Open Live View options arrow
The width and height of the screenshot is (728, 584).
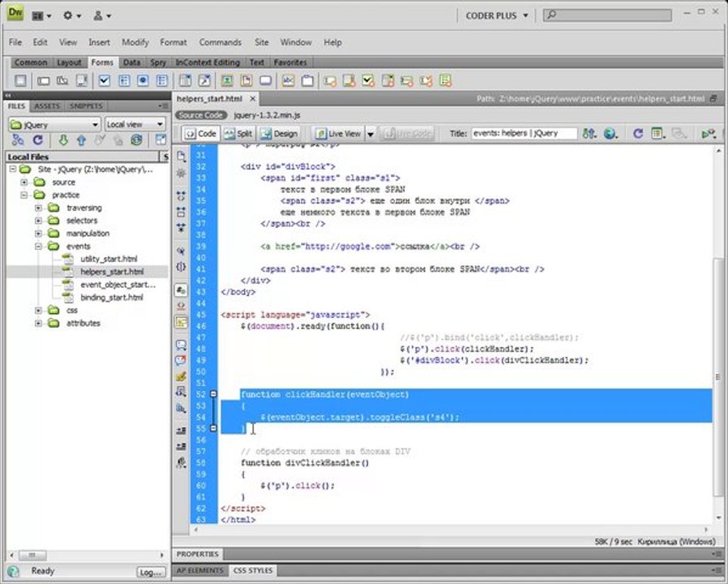pos(370,134)
